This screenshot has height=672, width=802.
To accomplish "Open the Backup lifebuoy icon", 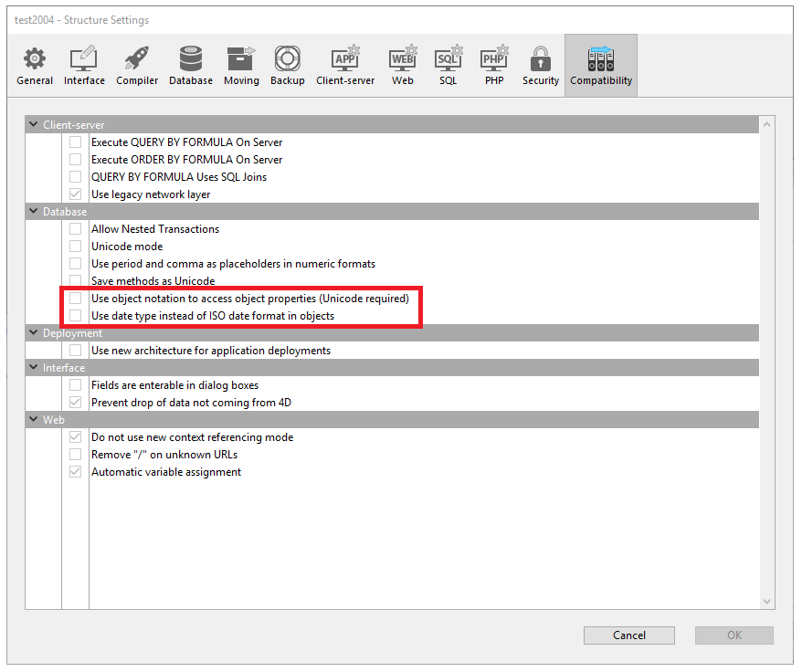I will [x=288, y=58].
